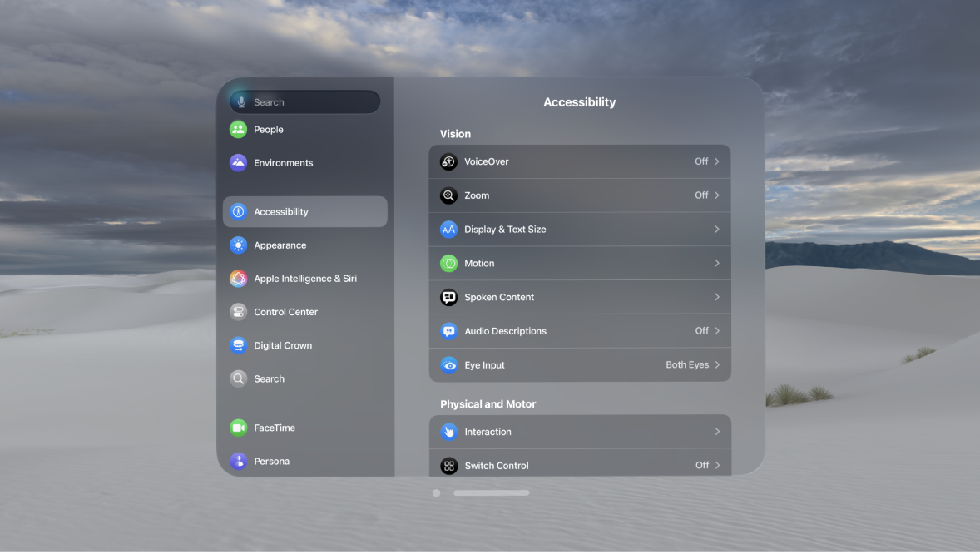Click the green People icon
980x554 pixels.
click(x=238, y=130)
